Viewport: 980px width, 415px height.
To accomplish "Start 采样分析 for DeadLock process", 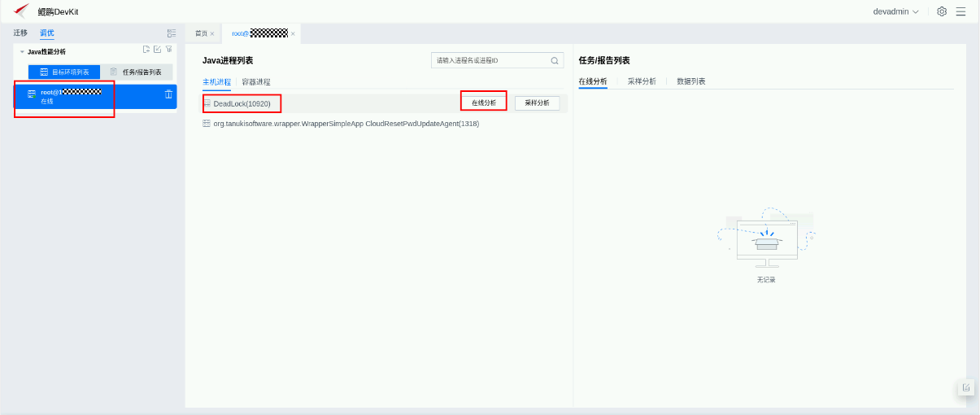I will (537, 103).
